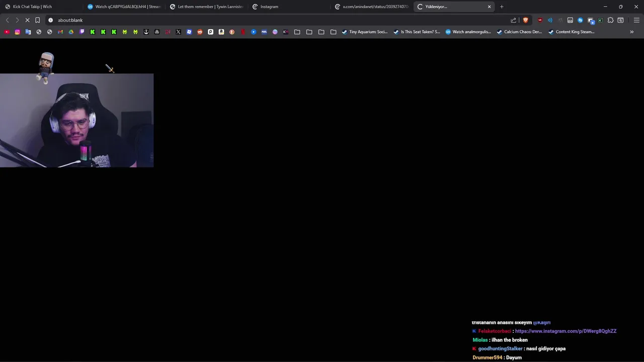The width and height of the screenshot is (644, 362).
Task: Switch to the x.com/anindanet/status tab
Action: [371, 7]
